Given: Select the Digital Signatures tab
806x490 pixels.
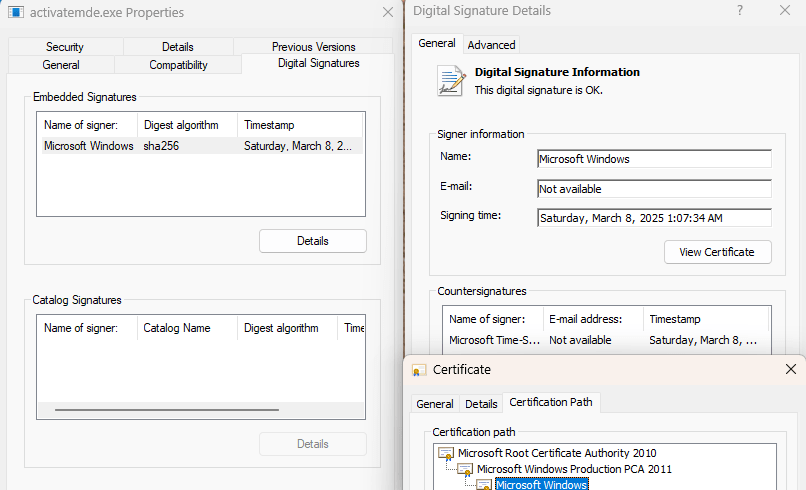Looking at the screenshot, I should click(x=319, y=63).
